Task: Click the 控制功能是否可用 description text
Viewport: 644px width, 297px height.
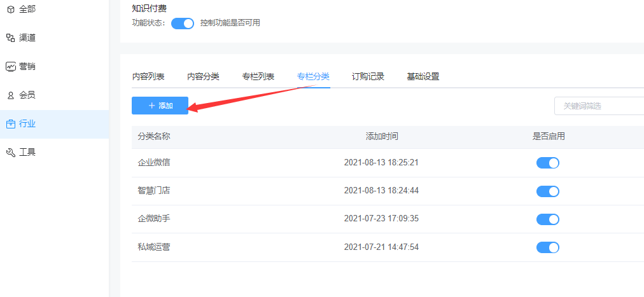Action: [x=230, y=23]
